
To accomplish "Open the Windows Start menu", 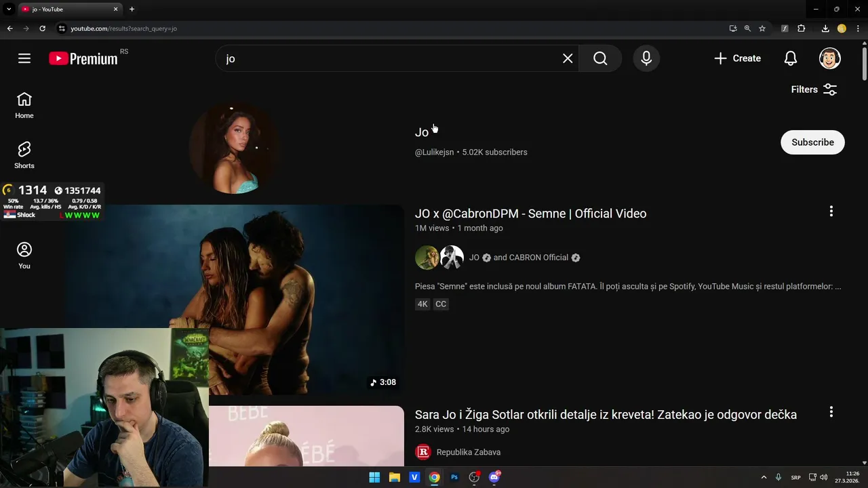I will tap(374, 477).
